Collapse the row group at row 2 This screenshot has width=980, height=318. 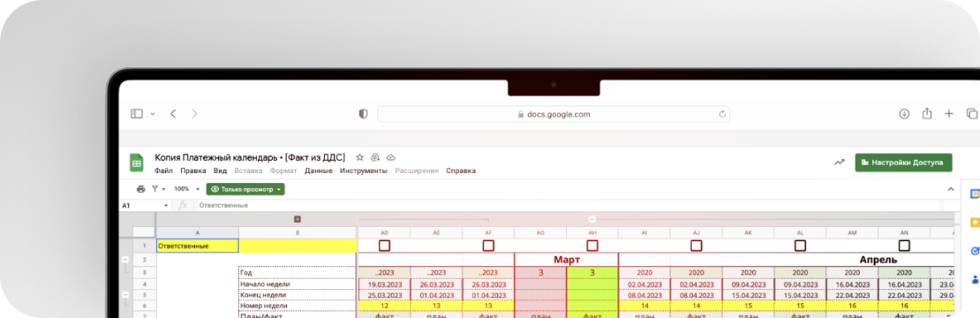[125, 259]
